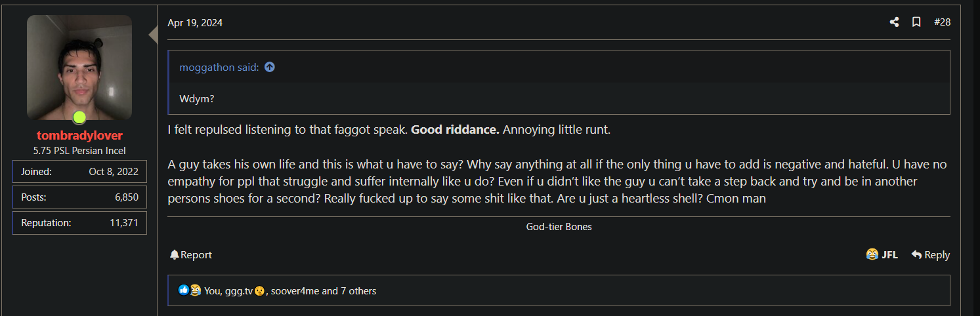Open the user's avatar picture

tap(79, 67)
